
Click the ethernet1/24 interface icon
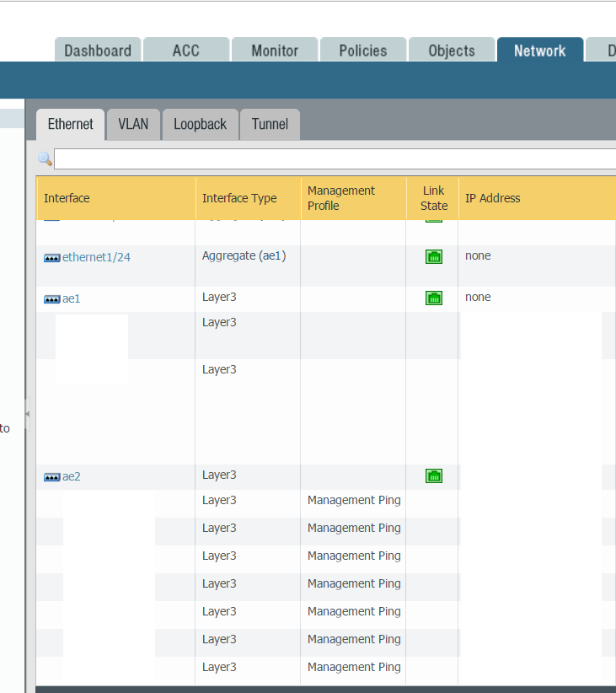(x=51, y=258)
